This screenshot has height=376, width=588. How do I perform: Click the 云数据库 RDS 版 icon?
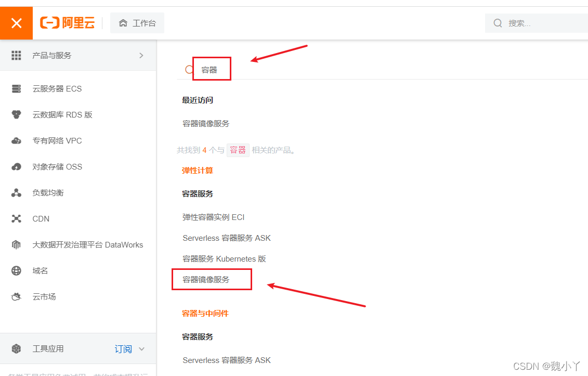coord(16,114)
